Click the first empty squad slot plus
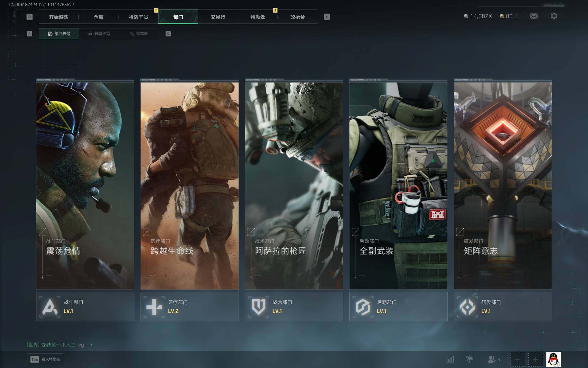 [518, 359]
